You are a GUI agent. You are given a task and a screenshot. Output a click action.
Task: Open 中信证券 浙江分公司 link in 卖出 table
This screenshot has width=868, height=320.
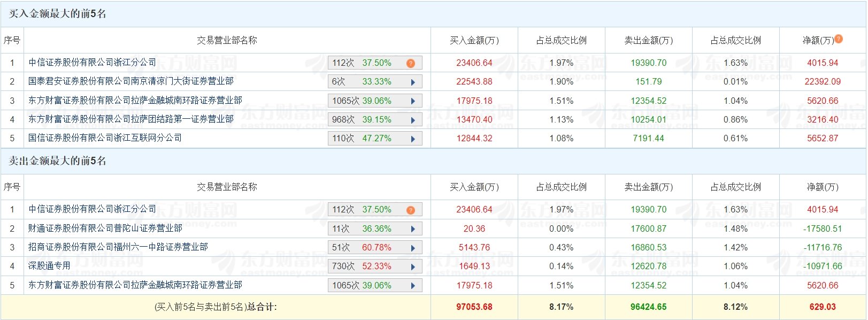(93, 209)
